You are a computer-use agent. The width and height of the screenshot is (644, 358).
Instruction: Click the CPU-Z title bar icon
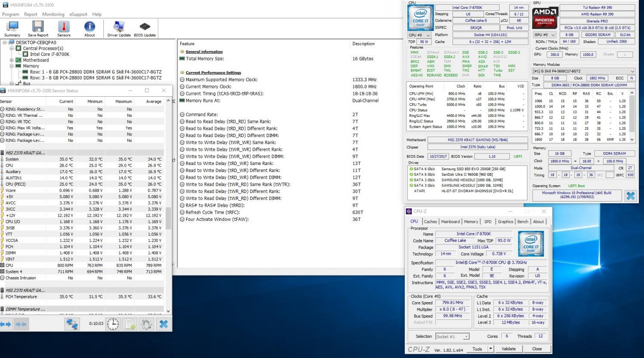(x=409, y=211)
